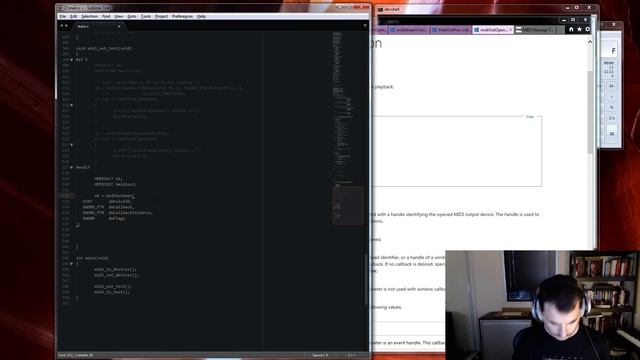Click the calculator percent button
Viewport: 640px width, 360px height.
pos(611,107)
